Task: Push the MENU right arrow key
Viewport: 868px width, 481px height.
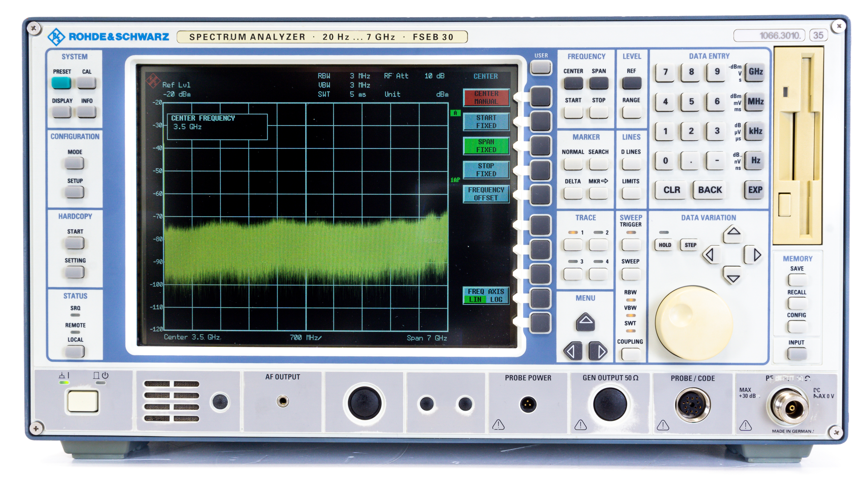Action: tap(598, 351)
